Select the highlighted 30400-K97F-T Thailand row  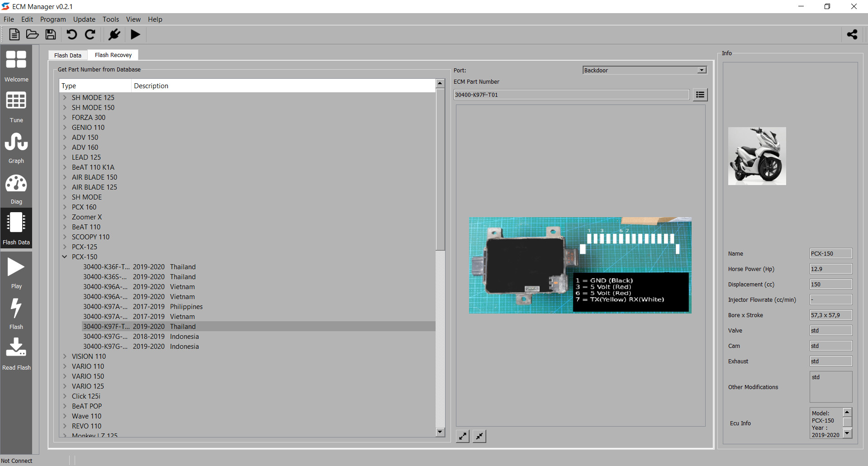[258, 327]
